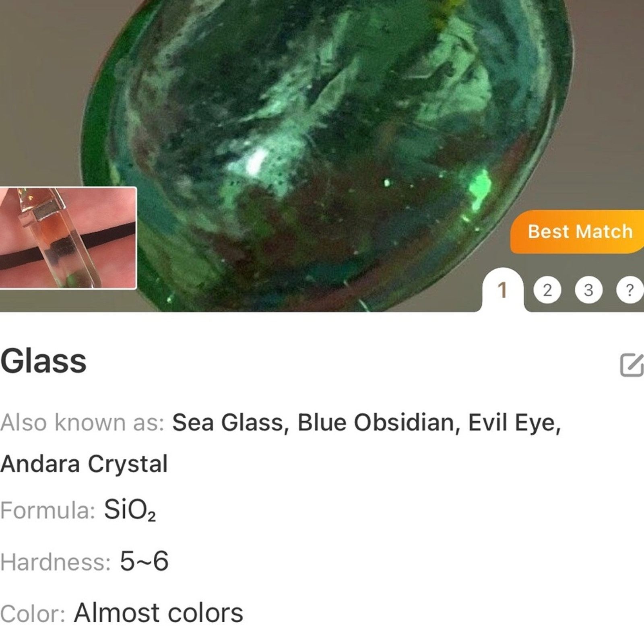
Task: Tap the Almost colors value
Action: point(159,613)
